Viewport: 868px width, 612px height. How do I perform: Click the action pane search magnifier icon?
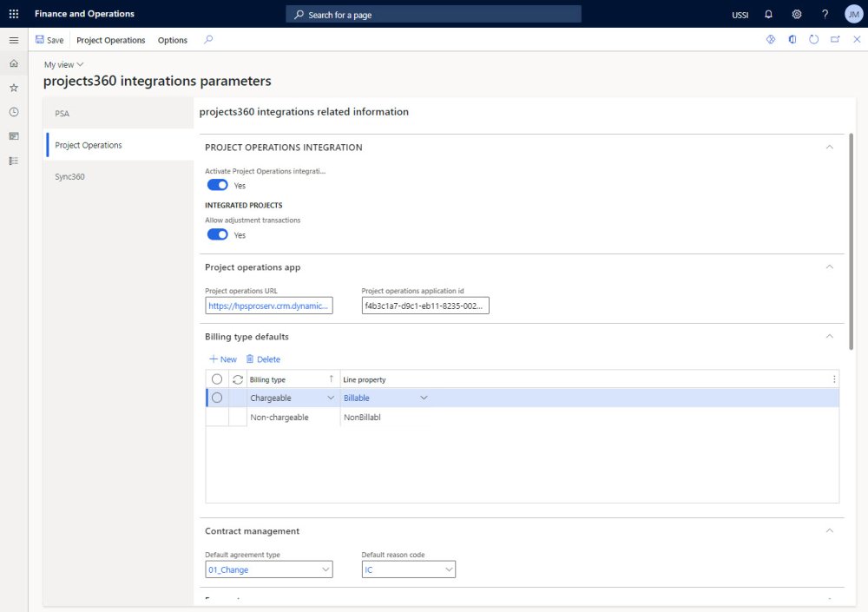point(208,39)
